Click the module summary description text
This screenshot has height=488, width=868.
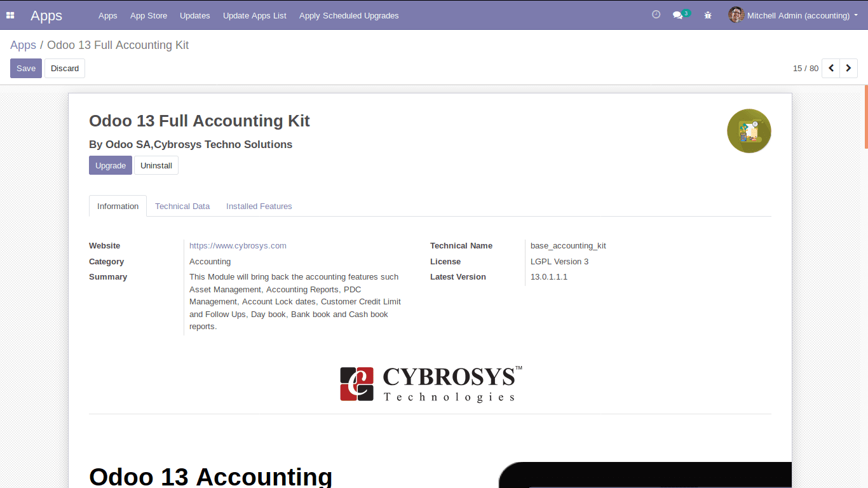click(x=295, y=302)
